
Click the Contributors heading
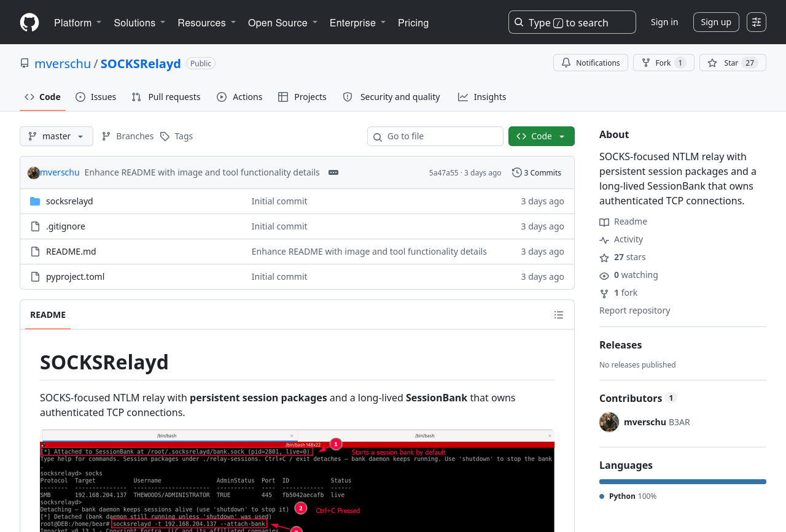(x=631, y=398)
